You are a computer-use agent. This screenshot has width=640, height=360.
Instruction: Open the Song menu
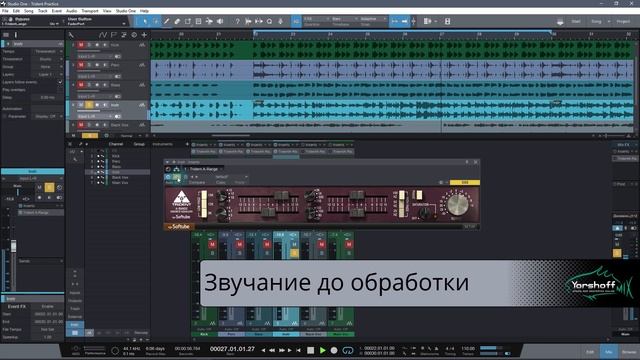click(x=29, y=11)
